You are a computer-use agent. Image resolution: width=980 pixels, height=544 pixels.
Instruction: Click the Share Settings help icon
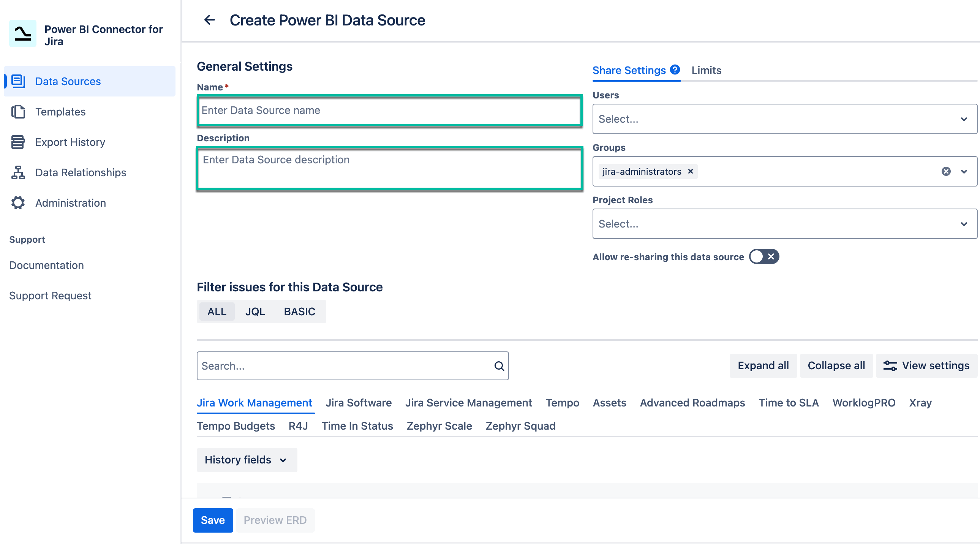tap(675, 70)
